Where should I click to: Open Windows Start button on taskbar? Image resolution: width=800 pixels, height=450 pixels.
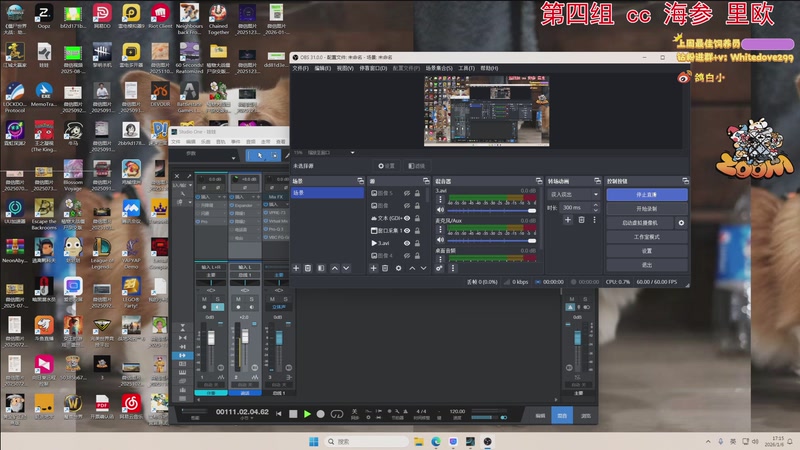[314, 441]
